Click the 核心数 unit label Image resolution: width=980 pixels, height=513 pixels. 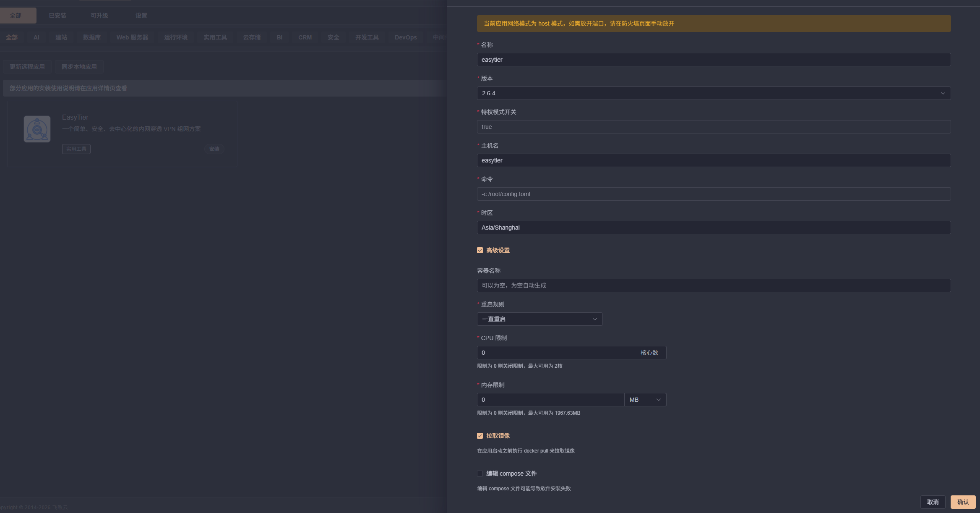(x=649, y=353)
